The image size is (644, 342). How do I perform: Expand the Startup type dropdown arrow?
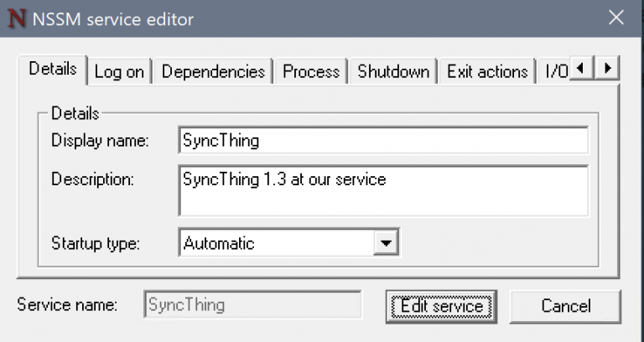[385, 243]
